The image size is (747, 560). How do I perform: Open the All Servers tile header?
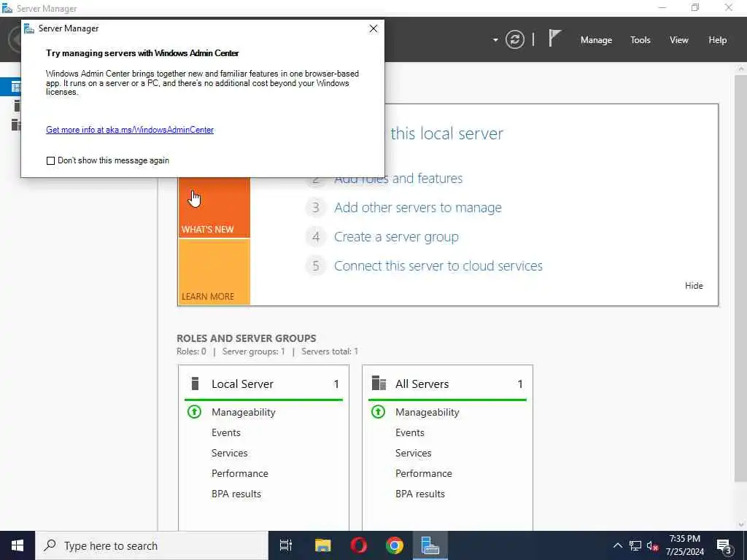[x=448, y=384]
